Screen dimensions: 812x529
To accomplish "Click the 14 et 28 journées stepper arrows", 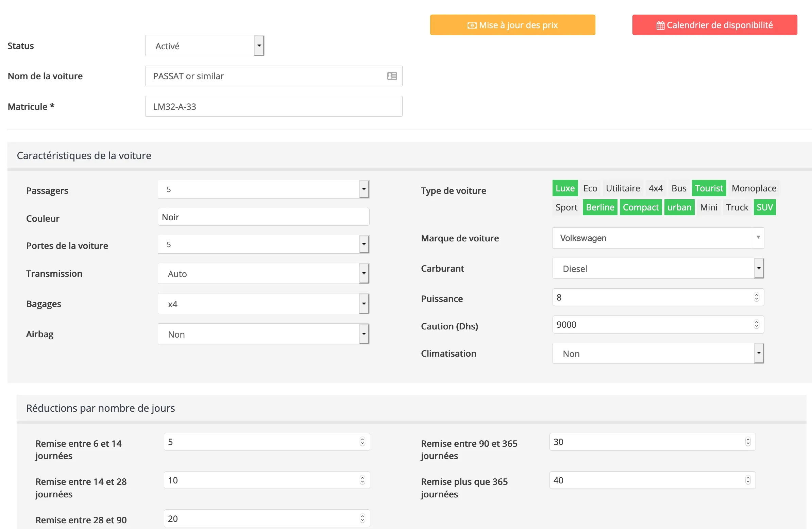I will (362, 480).
